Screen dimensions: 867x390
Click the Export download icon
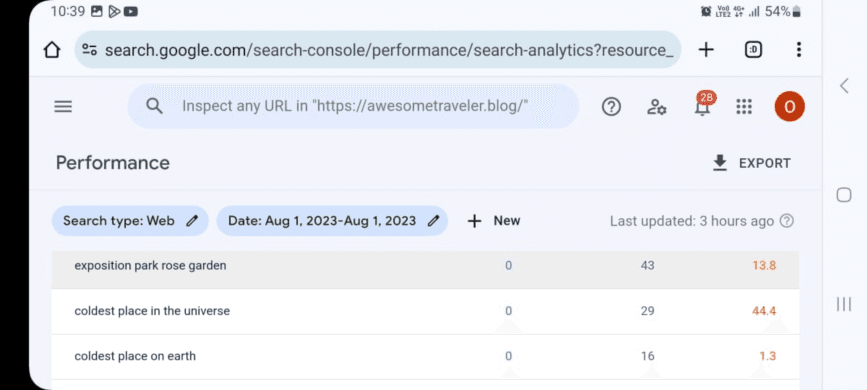point(719,163)
